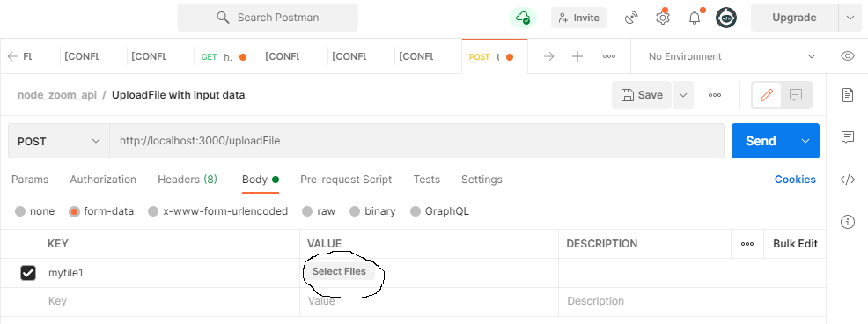This screenshot has width=868, height=324.
Task: Open the tab bar options ellipsis
Action: coord(609,56)
